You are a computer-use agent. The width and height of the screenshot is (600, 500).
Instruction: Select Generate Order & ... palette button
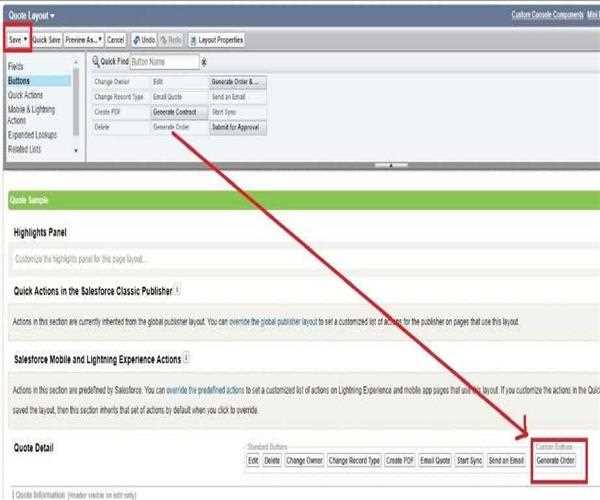(x=238, y=82)
